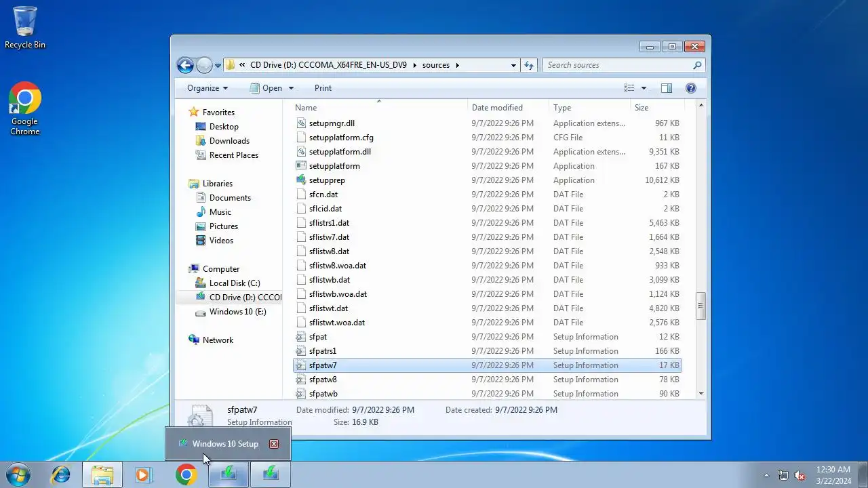This screenshot has width=868, height=488.
Task: Open Music library
Action: pyautogui.click(x=220, y=212)
